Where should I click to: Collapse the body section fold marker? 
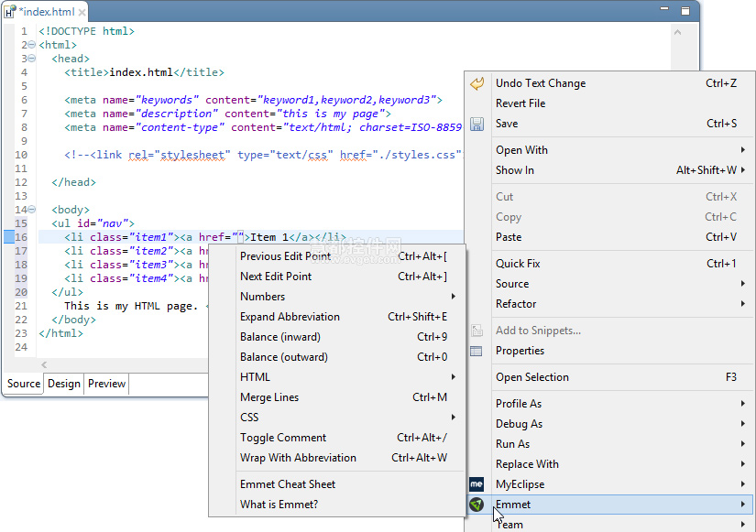click(x=32, y=210)
